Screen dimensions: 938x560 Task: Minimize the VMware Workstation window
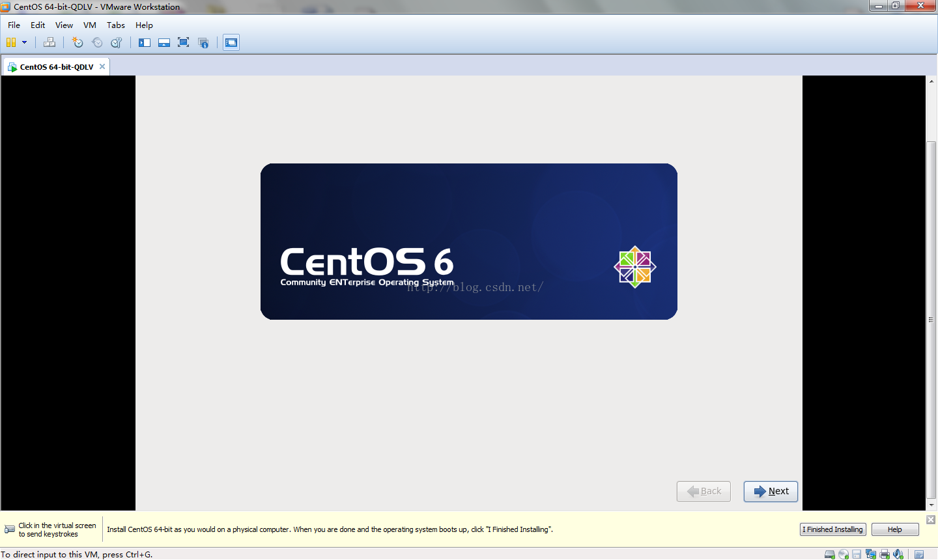coord(879,6)
